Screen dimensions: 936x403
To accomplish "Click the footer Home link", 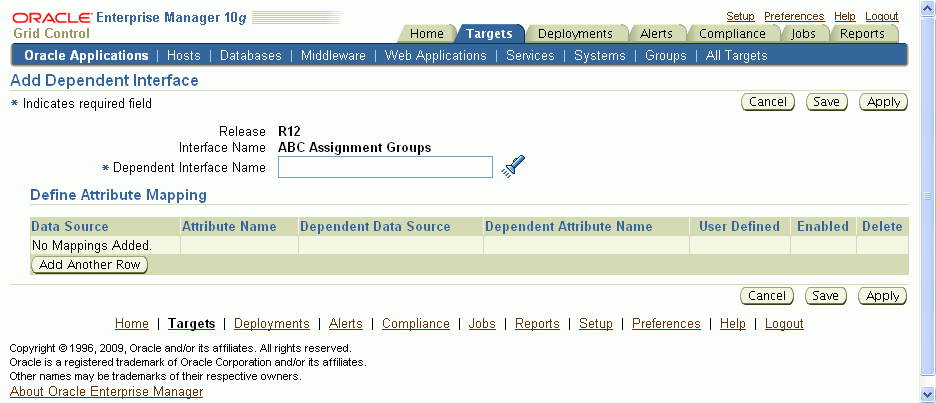I will tap(132, 324).
